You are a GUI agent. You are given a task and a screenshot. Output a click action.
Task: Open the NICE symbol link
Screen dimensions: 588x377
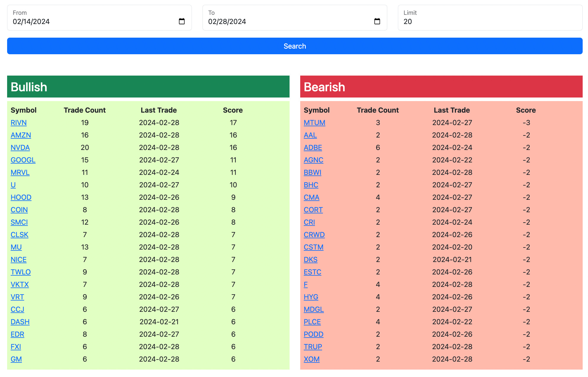coord(19,260)
